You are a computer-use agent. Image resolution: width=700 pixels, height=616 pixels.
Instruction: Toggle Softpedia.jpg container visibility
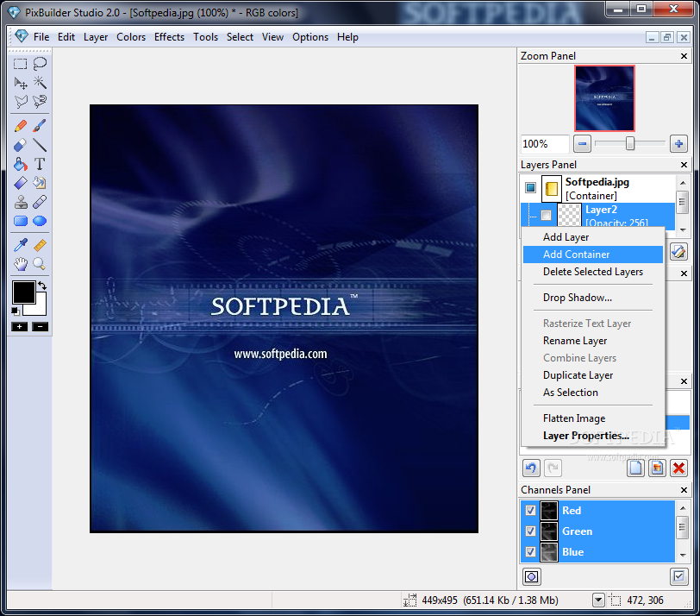click(530, 187)
